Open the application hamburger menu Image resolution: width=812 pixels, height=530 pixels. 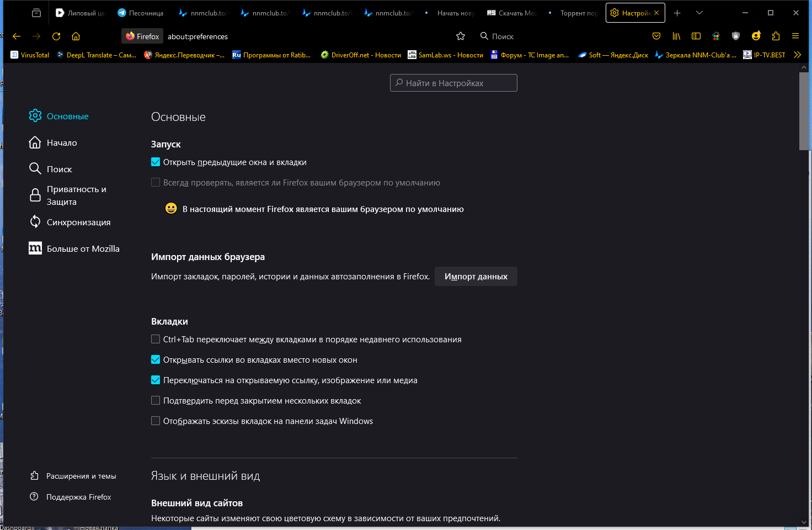click(795, 36)
